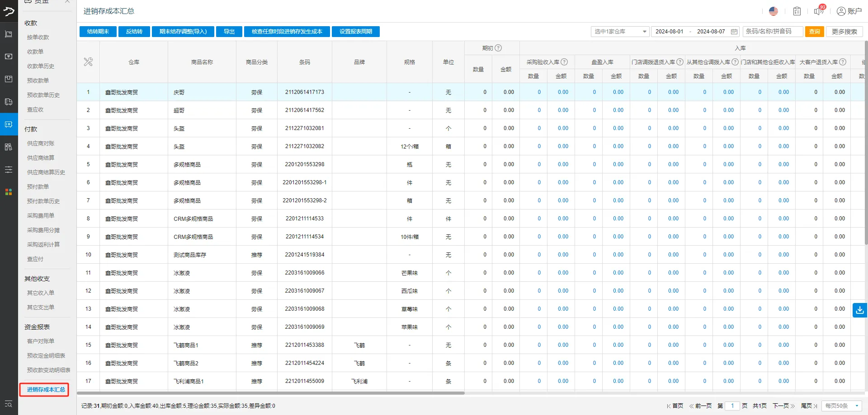This screenshot has height=415, width=868.
Task: Open the 账户 account menu
Action: coord(849,11)
